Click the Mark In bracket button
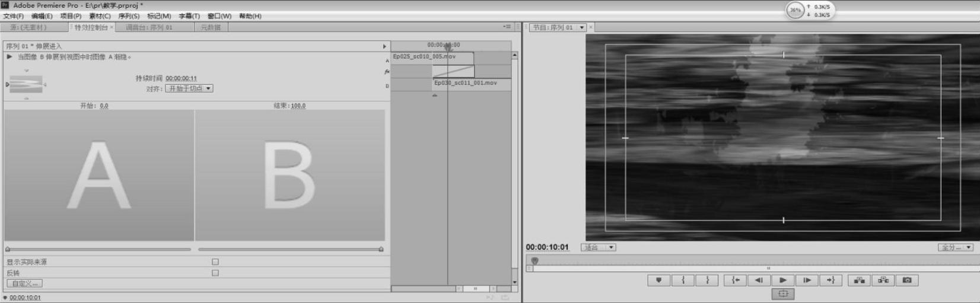Image resolution: width=980 pixels, height=303 pixels. pos(683,280)
